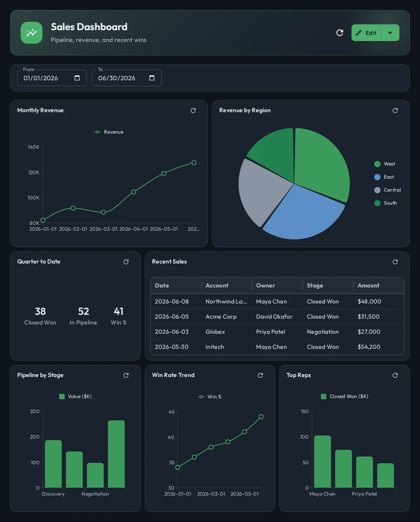
Task: Toggle the Win % legend entry
Action: [210, 397]
